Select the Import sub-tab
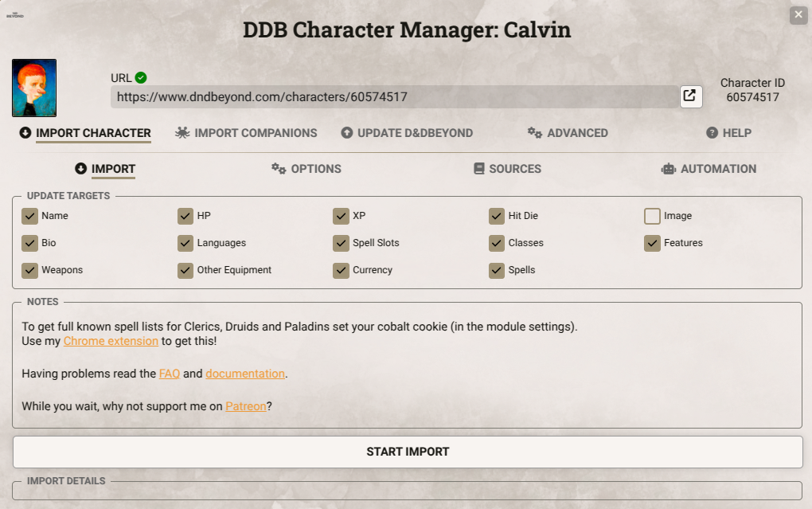 click(105, 169)
